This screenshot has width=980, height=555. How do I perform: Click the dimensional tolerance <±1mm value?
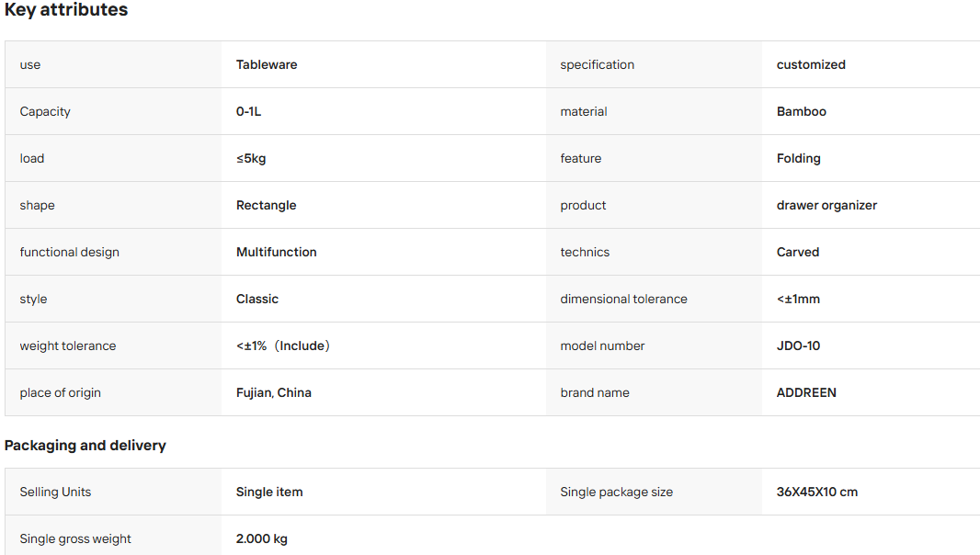point(798,299)
